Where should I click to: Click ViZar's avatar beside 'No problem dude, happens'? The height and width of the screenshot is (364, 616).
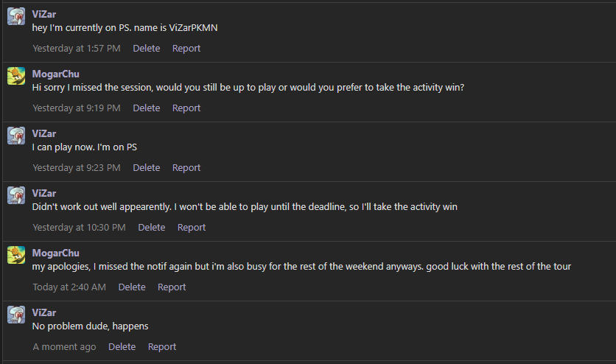(x=16, y=315)
